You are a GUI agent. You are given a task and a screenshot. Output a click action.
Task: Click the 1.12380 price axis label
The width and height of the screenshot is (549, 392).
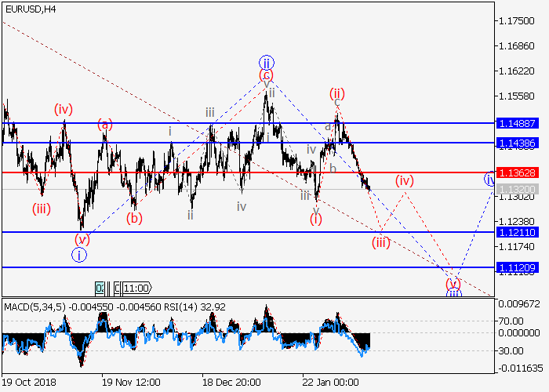[516, 221]
